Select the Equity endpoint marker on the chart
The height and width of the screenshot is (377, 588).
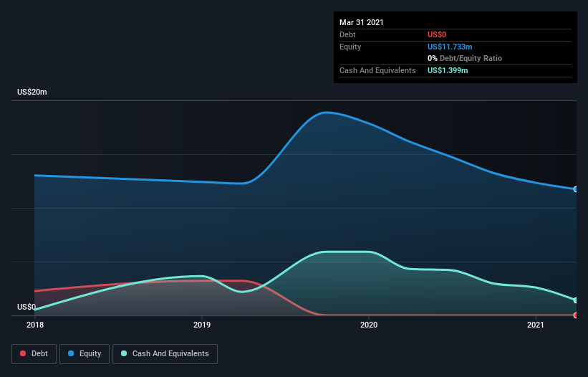(x=575, y=189)
